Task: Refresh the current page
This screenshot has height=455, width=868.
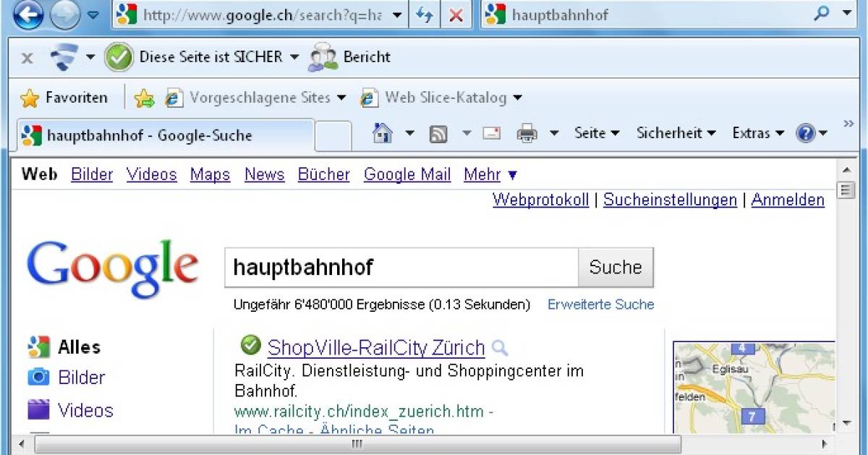Action: point(425,14)
